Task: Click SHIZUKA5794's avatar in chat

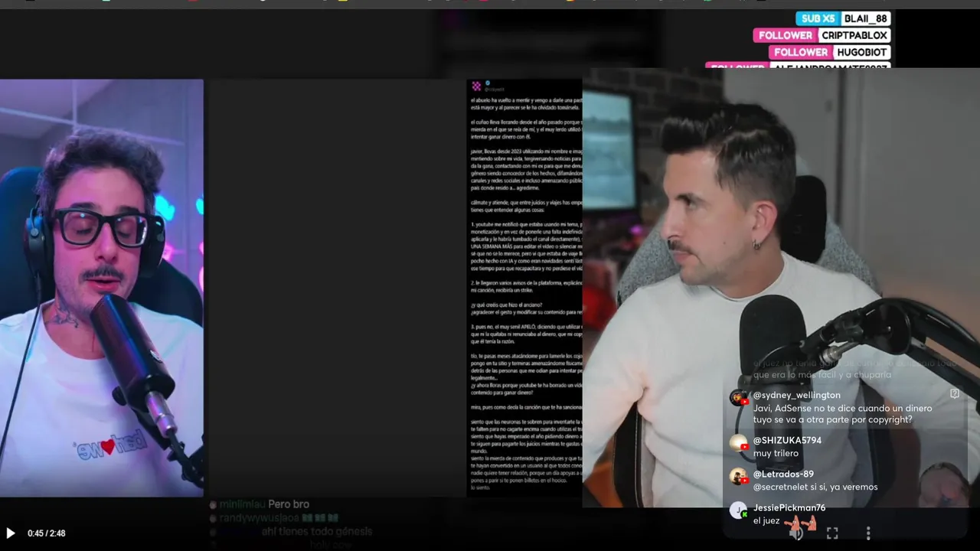Action: click(x=739, y=443)
